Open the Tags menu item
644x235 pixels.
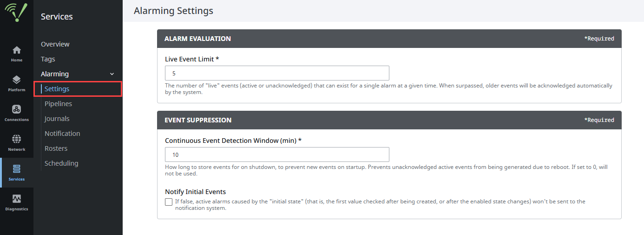click(48, 59)
